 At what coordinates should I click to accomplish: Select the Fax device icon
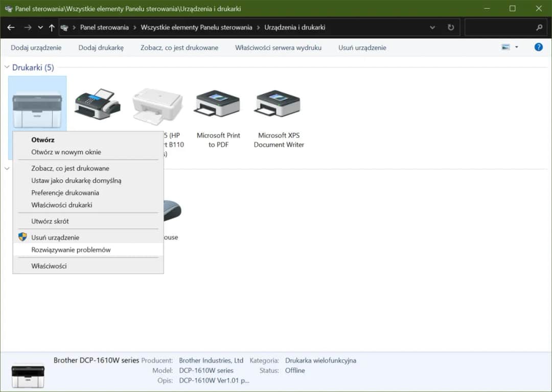click(x=97, y=104)
